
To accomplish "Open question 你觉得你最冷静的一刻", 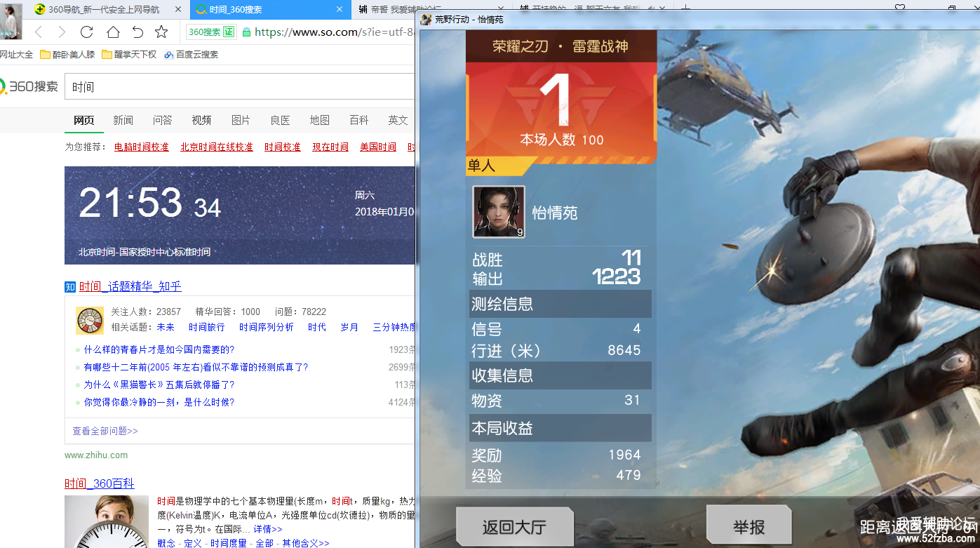I will [159, 402].
